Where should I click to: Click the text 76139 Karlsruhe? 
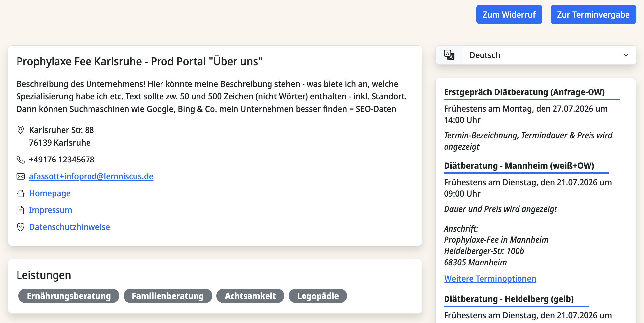pyautogui.click(x=60, y=143)
